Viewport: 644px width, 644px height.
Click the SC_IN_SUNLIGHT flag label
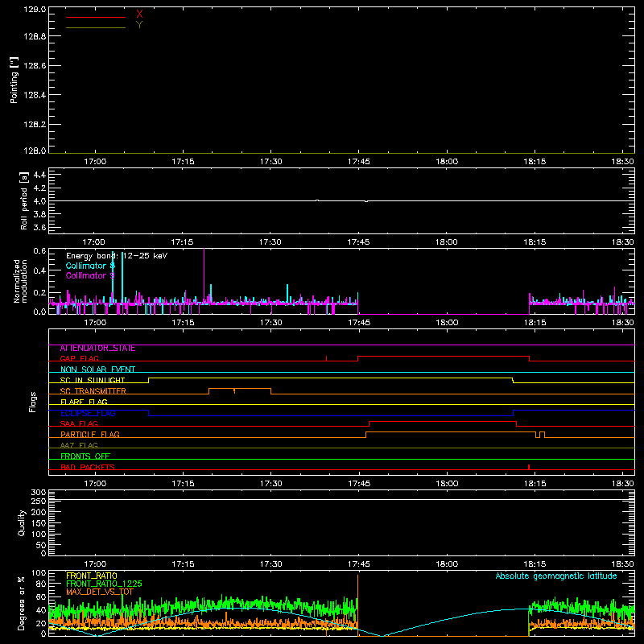(93, 380)
